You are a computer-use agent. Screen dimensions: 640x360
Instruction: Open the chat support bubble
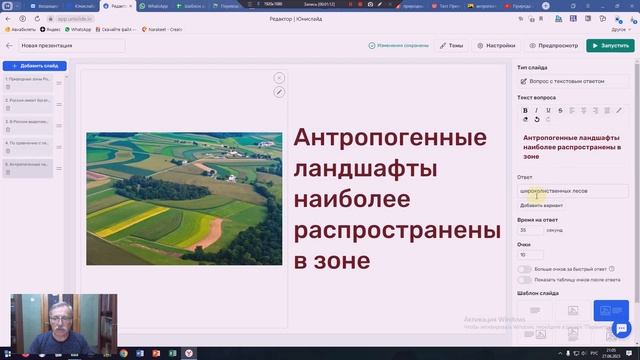click(x=621, y=328)
